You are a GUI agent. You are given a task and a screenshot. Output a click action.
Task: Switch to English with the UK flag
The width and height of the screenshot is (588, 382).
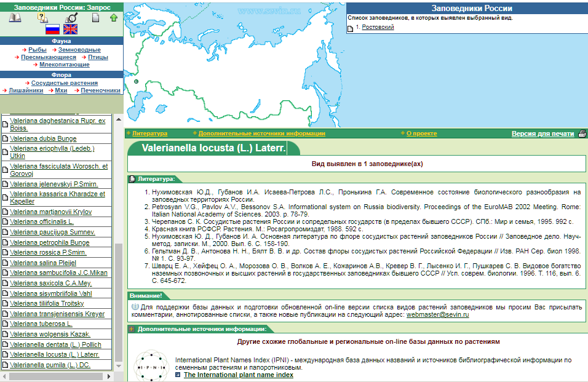click(71, 29)
